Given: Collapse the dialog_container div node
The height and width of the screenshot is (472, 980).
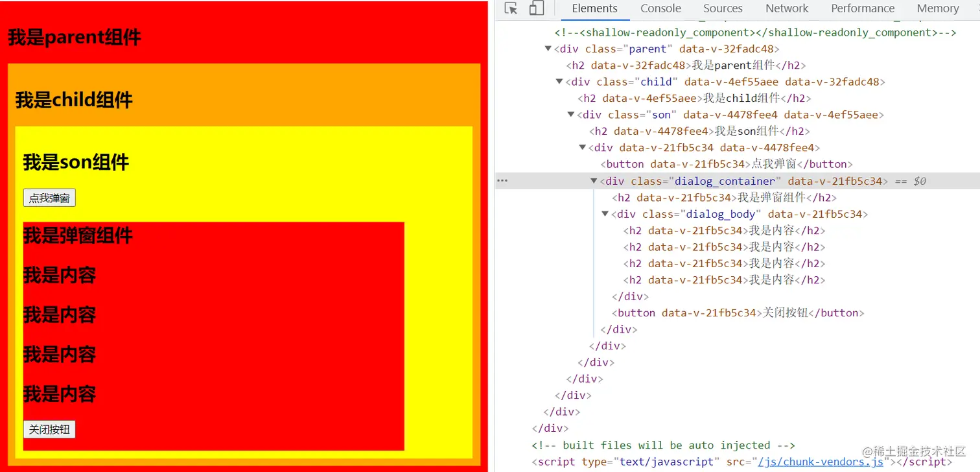Looking at the screenshot, I should (x=594, y=181).
